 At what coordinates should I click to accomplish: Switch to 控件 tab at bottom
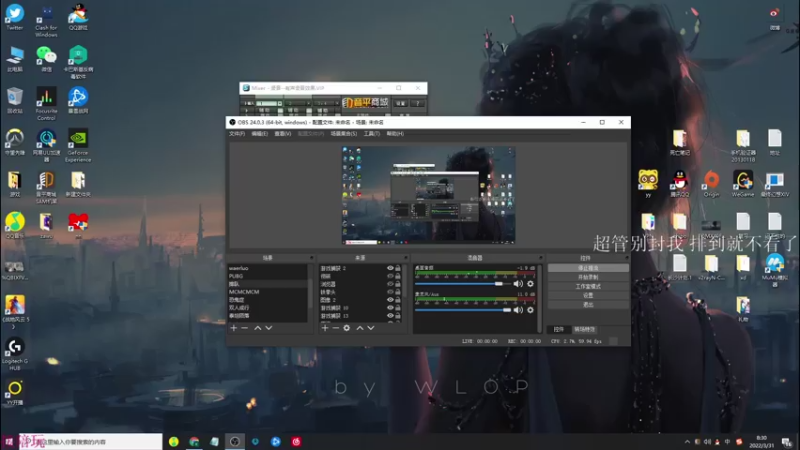pyautogui.click(x=559, y=330)
